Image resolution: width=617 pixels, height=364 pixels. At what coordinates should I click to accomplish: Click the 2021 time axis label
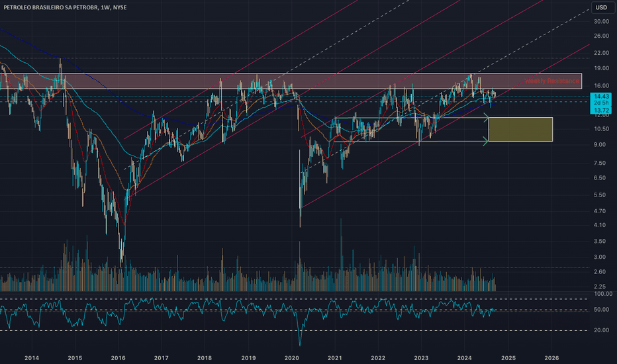coord(335,357)
